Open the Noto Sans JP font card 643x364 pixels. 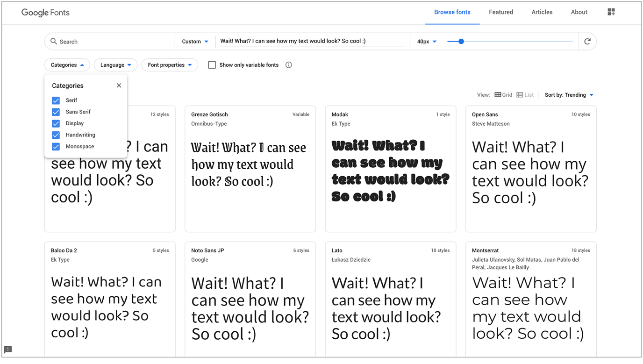click(x=250, y=300)
